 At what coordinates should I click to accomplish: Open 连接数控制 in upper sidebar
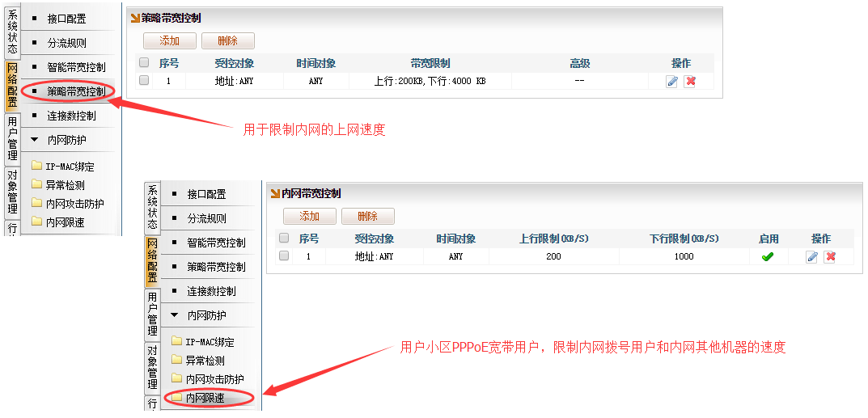(71, 116)
